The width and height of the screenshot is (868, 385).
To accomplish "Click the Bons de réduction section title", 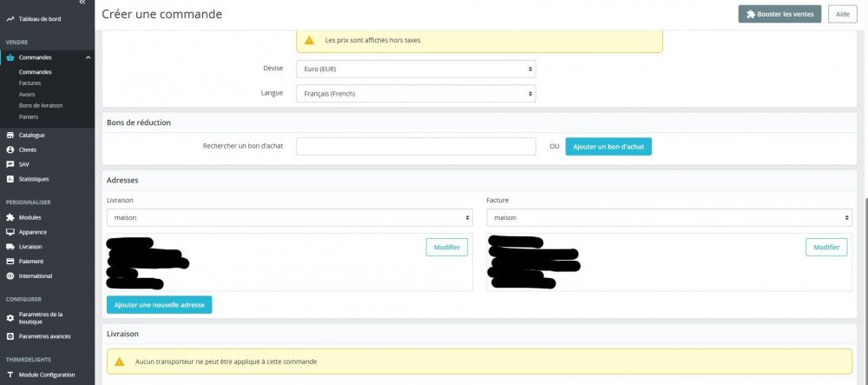I will point(139,123).
